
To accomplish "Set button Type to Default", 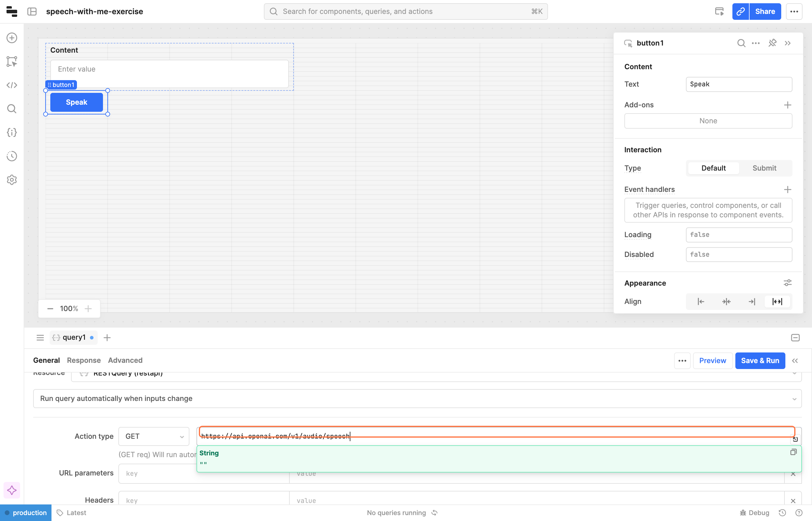I will (x=713, y=168).
